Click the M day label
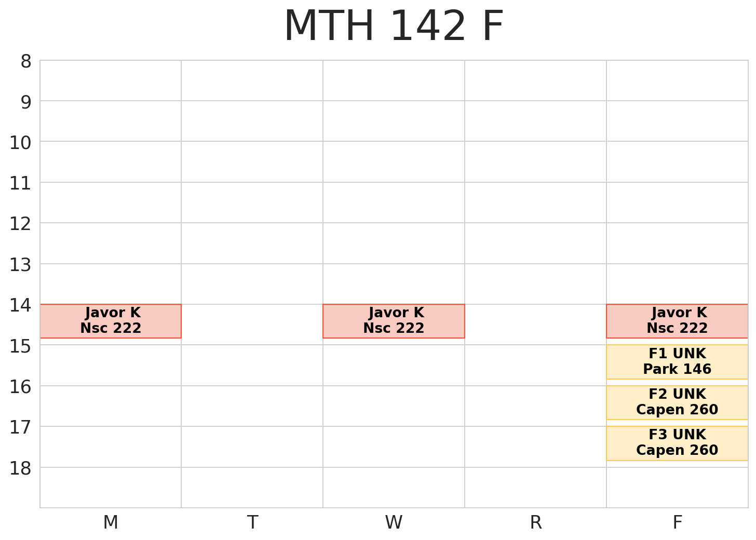This screenshot has width=756, height=540. click(111, 522)
